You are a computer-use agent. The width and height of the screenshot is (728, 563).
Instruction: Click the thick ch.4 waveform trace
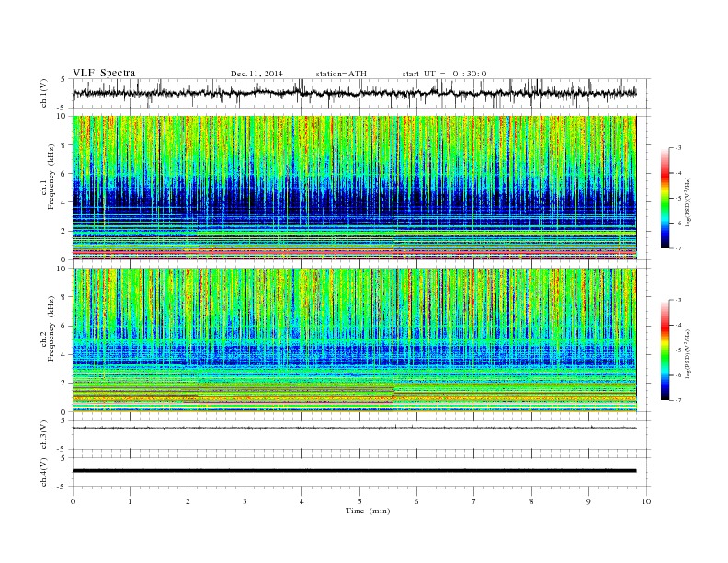click(x=354, y=471)
